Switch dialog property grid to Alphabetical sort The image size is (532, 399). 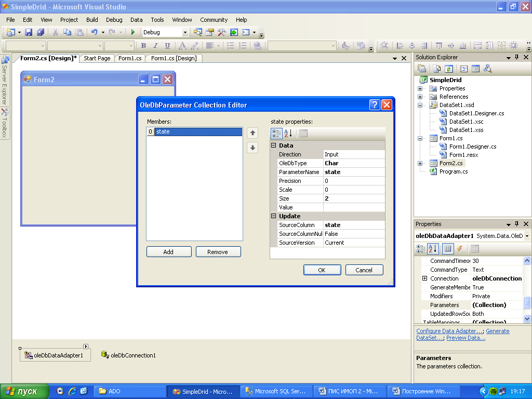click(x=288, y=134)
